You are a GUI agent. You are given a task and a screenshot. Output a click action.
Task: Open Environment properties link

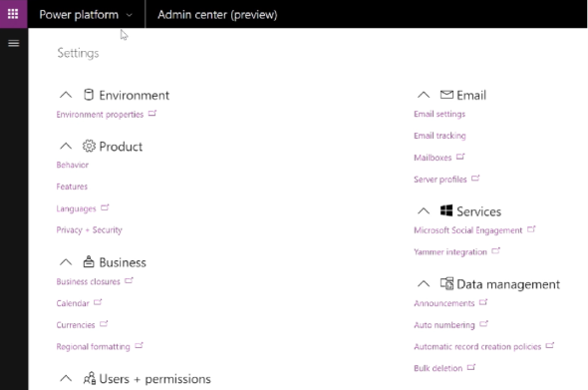click(100, 114)
